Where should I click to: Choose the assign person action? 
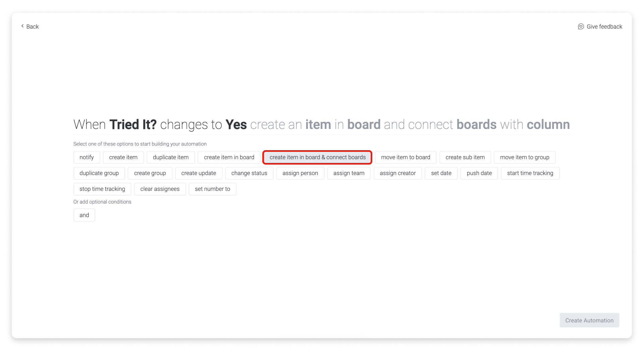click(300, 173)
